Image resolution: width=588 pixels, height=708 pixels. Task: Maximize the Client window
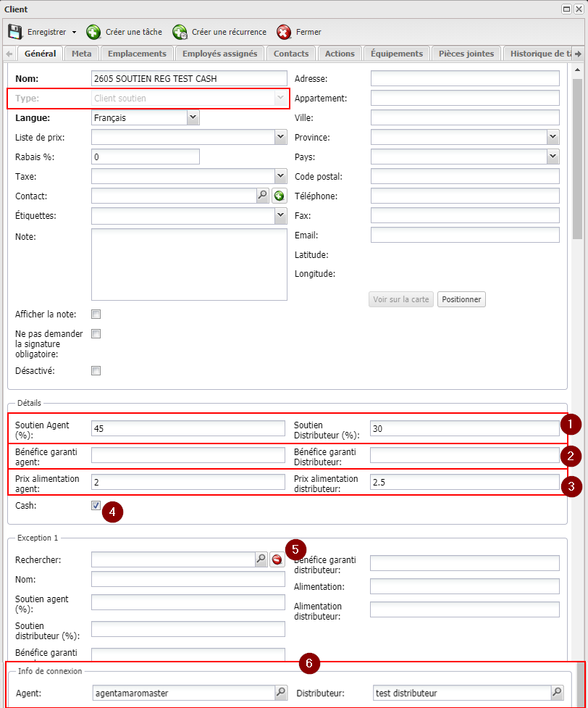pos(566,9)
